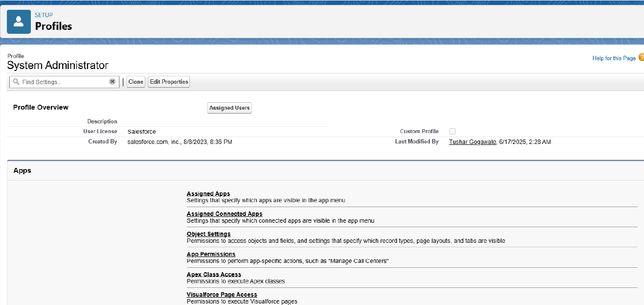This screenshot has height=305, width=644.
Task: Go to Object Settings
Action: click(208, 234)
